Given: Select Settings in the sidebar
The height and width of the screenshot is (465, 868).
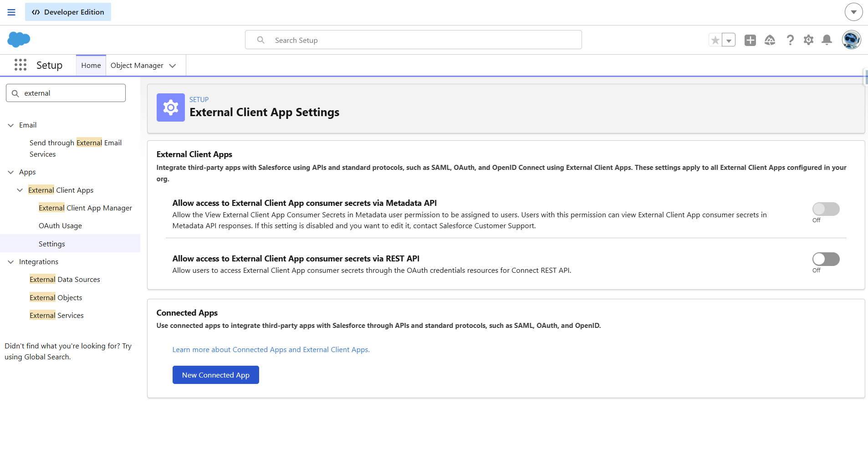Looking at the screenshot, I should tap(70, 244).
